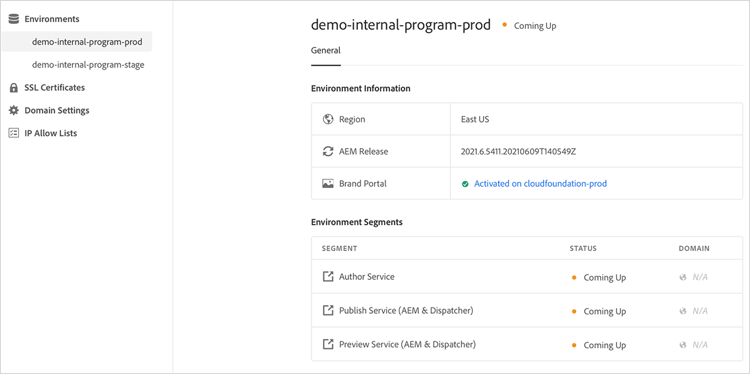The height and width of the screenshot is (374, 750).
Task: Click Preview Service orange status dot
Action: [x=574, y=345]
